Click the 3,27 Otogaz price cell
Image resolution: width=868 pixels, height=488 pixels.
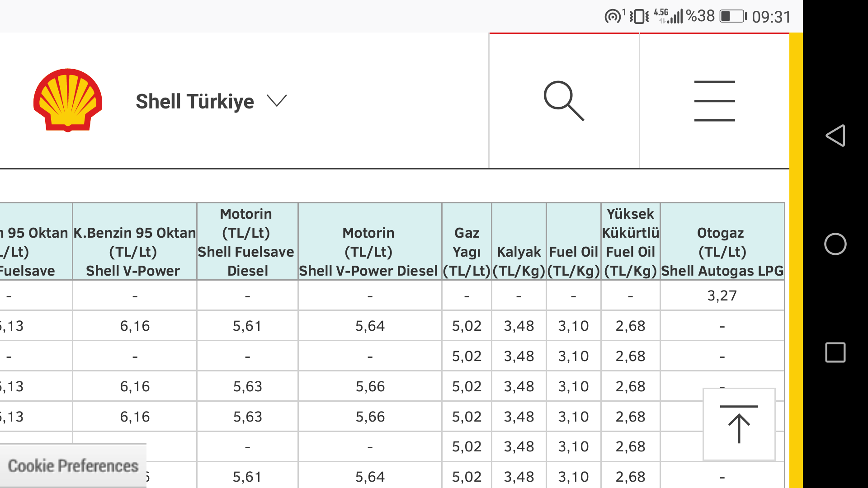pyautogui.click(x=722, y=296)
